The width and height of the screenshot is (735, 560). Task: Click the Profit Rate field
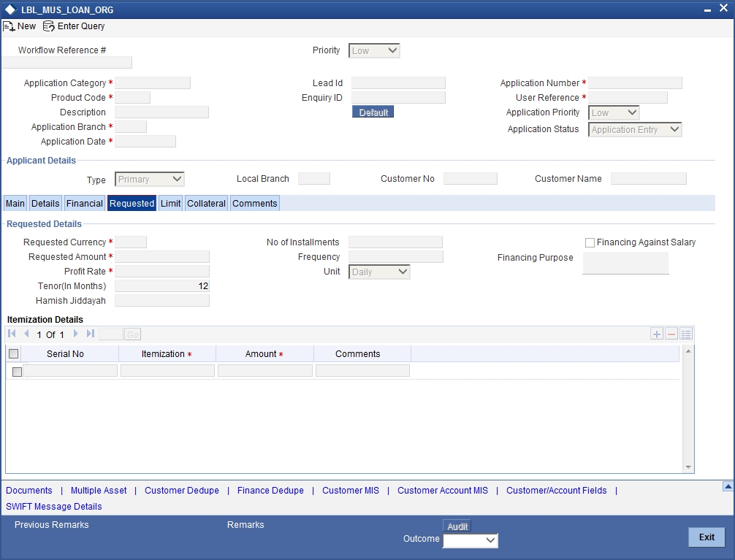162,272
